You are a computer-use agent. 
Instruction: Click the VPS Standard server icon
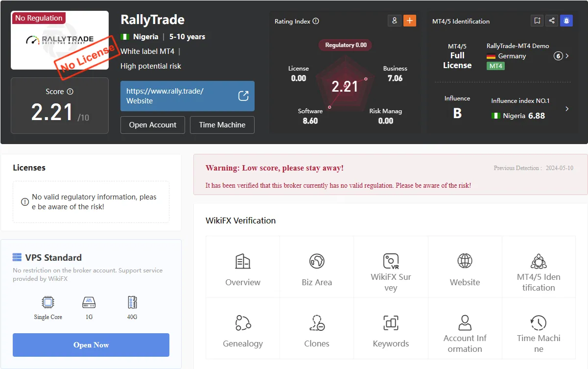pos(17,257)
